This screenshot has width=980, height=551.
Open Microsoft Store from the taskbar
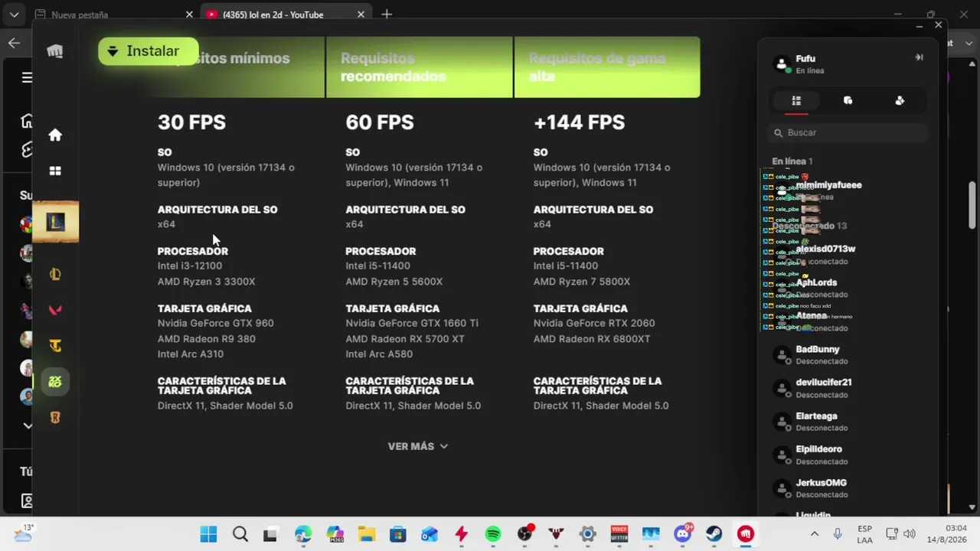pyautogui.click(x=398, y=534)
